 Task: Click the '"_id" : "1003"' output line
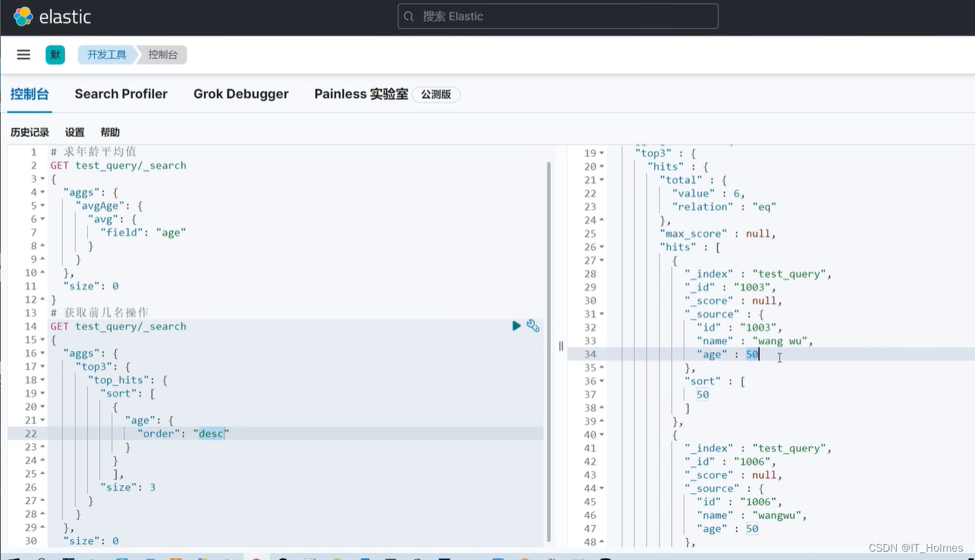click(x=730, y=287)
